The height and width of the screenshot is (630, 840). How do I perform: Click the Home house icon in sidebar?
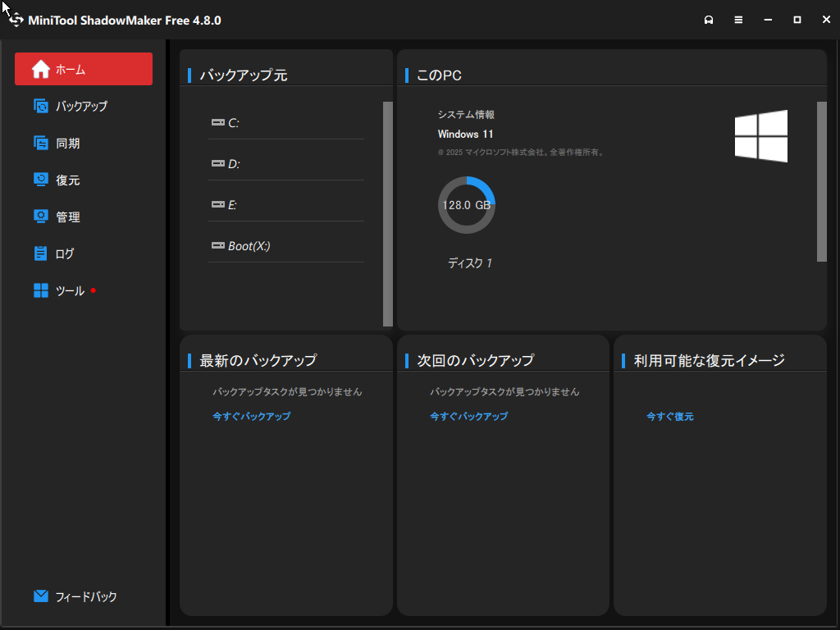[41, 70]
